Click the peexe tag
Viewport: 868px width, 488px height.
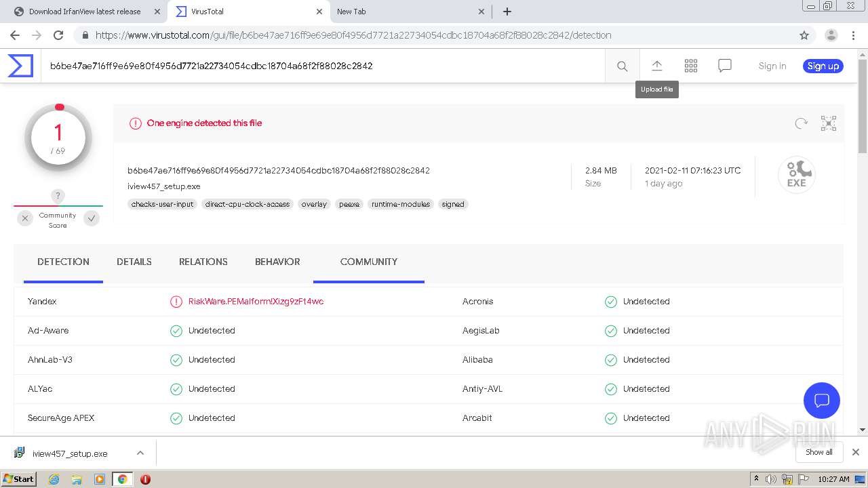tap(349, 204)
